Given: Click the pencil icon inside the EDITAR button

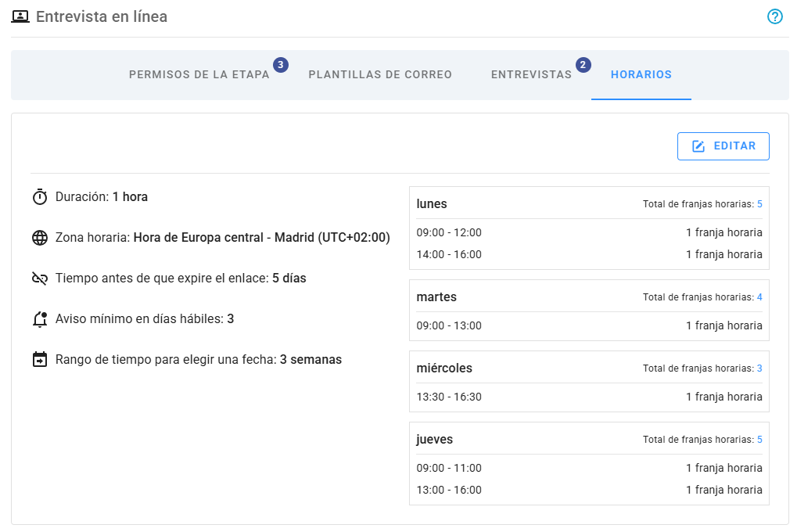Looking at the screenshot, I should [696, 146].
